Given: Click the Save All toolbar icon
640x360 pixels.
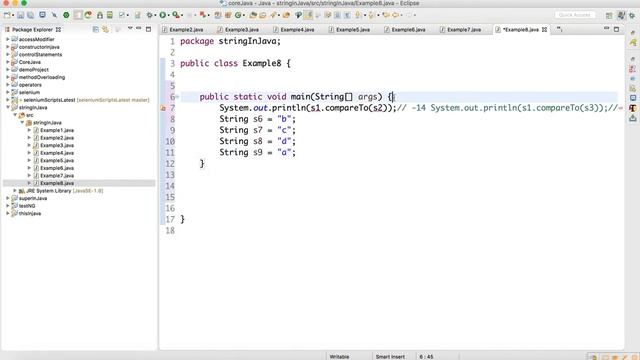Looking at the screenshot, I should (31, 15).
